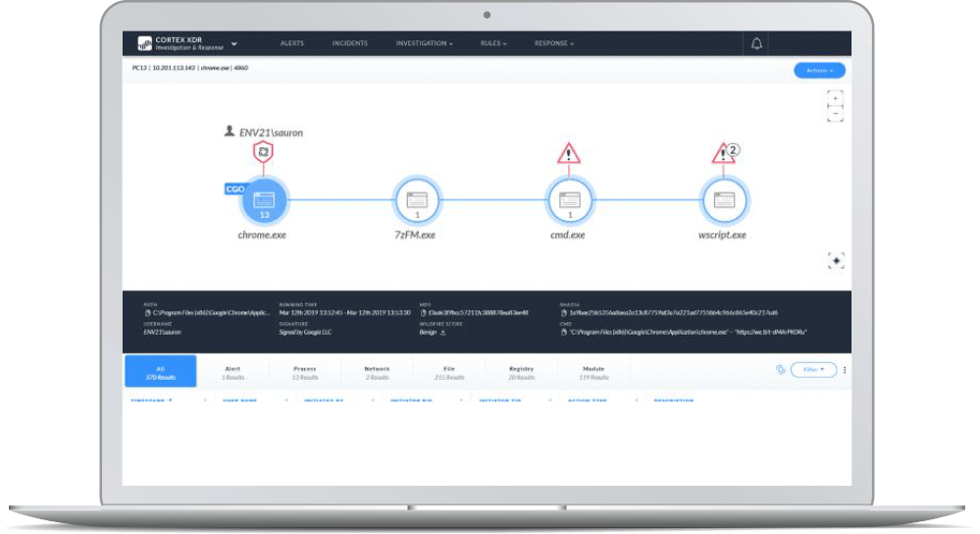
Task: Switch to the File results tab
Action: (x=448, y=373)
